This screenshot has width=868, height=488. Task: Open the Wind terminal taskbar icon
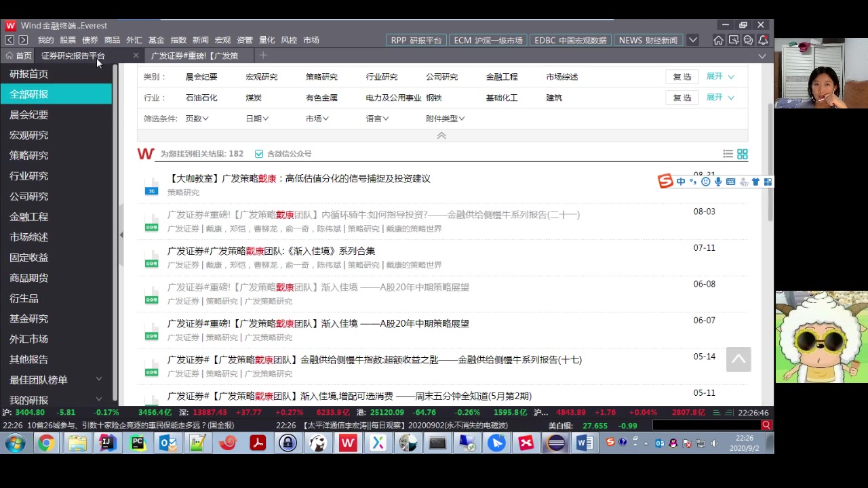click(348, 443)
